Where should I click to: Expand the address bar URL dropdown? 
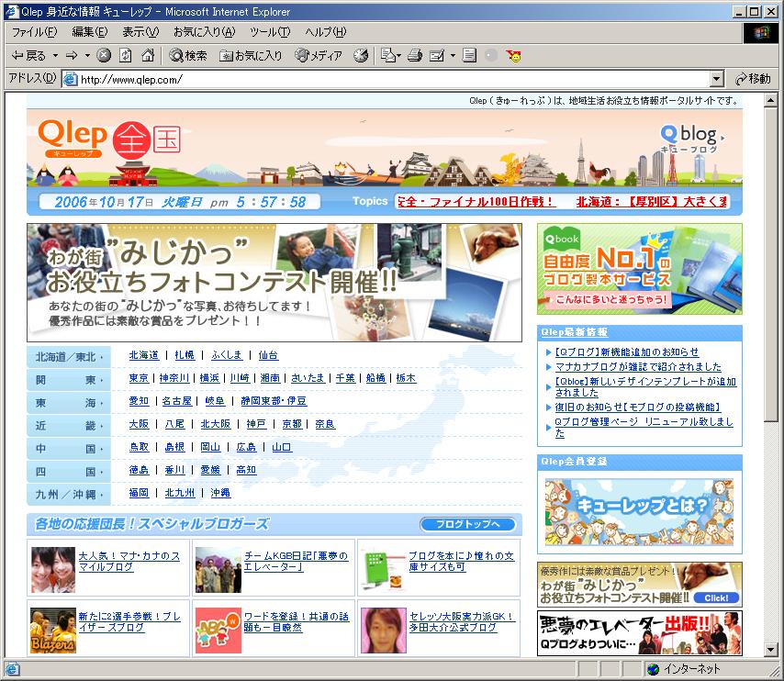(716, 79)
